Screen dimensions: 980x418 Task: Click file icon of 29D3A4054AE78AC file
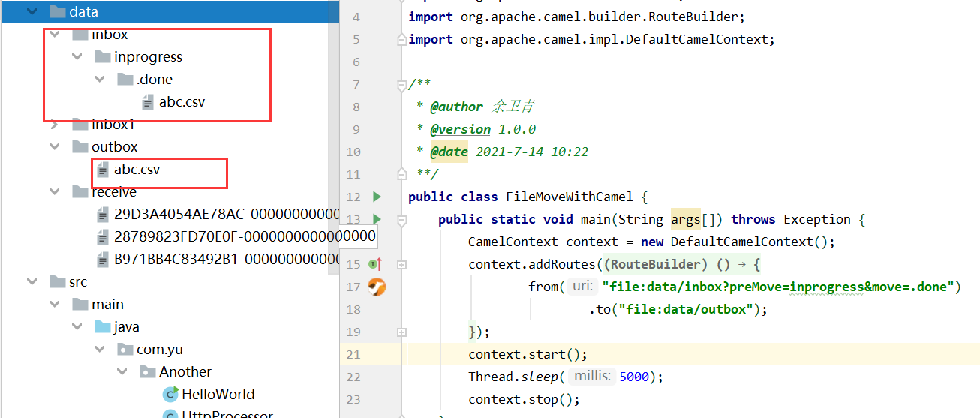click(x=103, y=215)
